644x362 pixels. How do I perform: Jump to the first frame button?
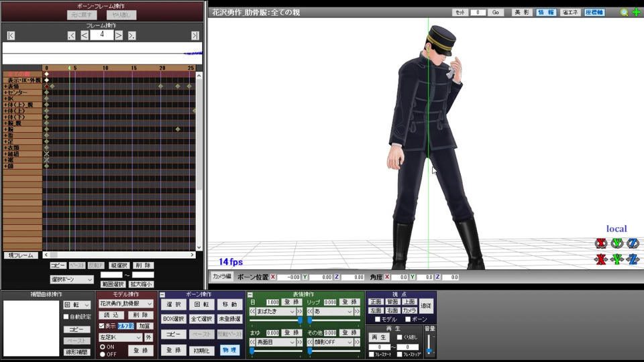(x=11, y=36)
